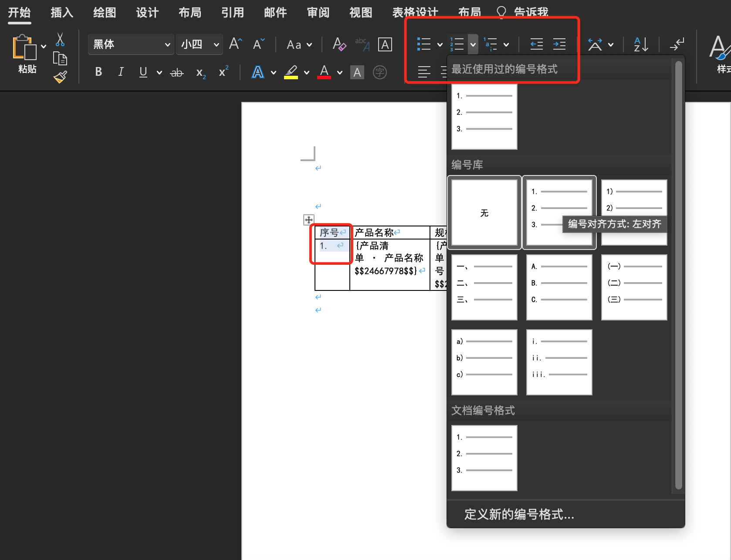
Task: Open the font size dropdown 小四
Action: point(199,44)
